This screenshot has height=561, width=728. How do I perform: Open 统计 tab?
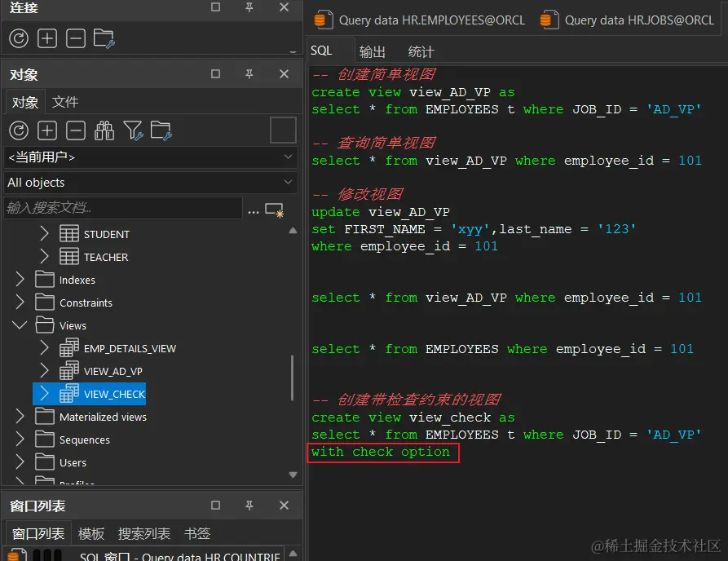[421, 51]
